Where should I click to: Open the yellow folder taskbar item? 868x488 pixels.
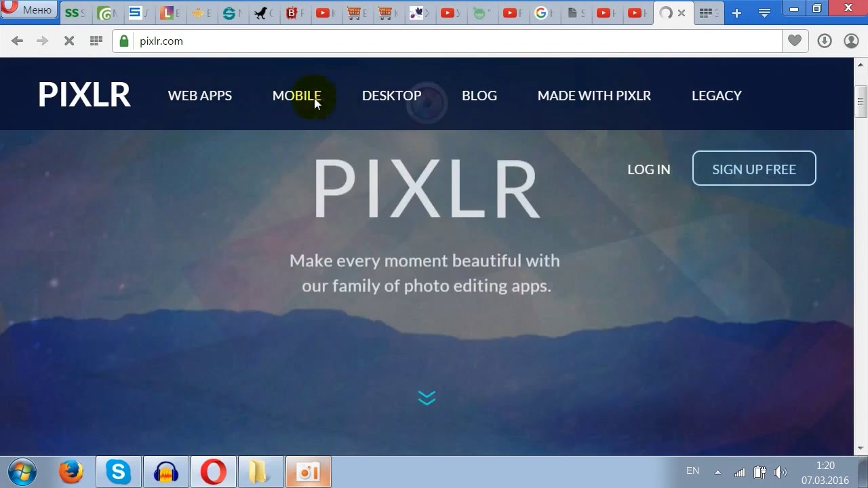coord(260,472)
